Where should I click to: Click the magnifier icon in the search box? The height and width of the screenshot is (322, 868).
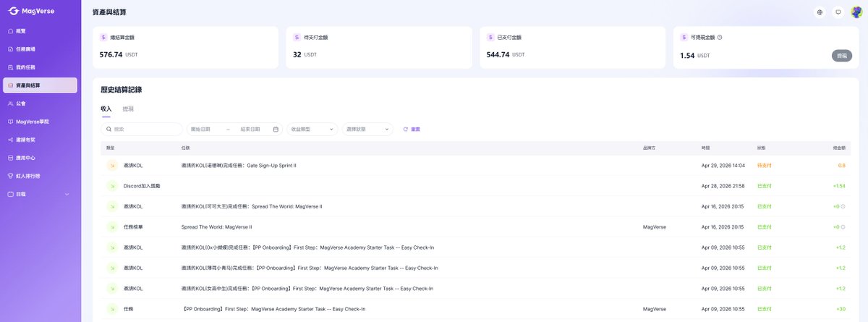tap(109, 129)
